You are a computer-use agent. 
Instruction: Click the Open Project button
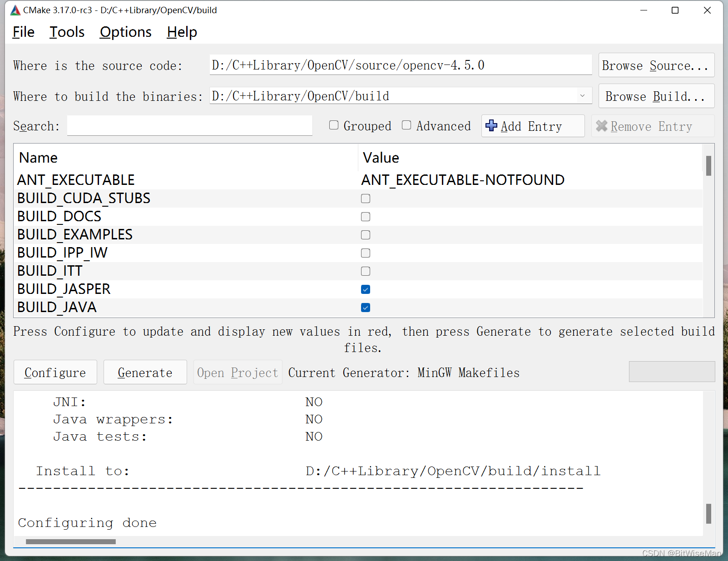(238, 372)
